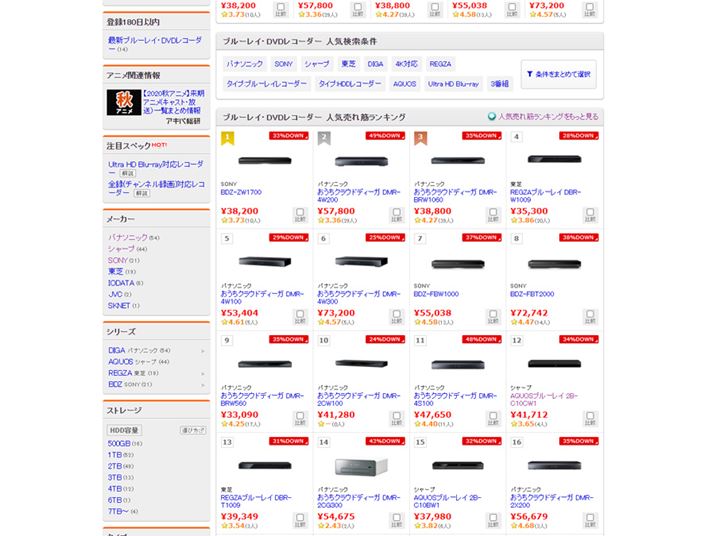Tick compare checkbox for SONY BDZ-ZW1700
The width and height of the screenshot is (715, 536).
coord(300,214)
